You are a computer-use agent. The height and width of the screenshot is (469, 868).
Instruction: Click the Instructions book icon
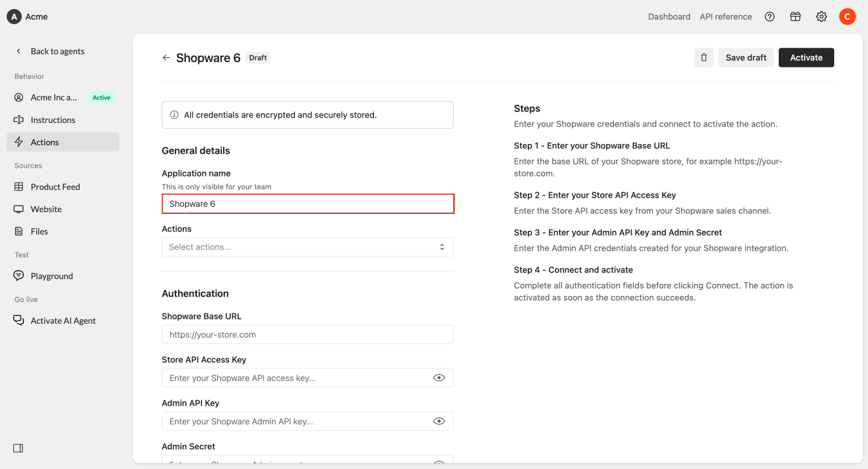[x=19, y=120]
